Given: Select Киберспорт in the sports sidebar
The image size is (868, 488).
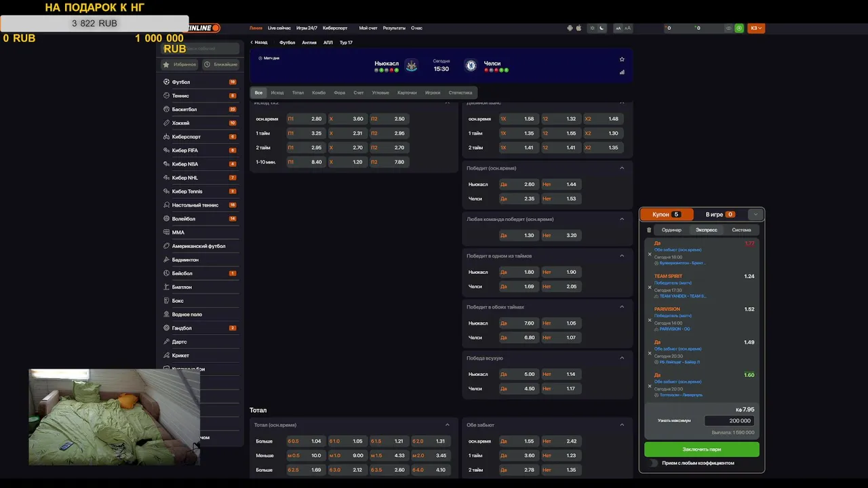Looking at the screenshot, I should point(200,136).
